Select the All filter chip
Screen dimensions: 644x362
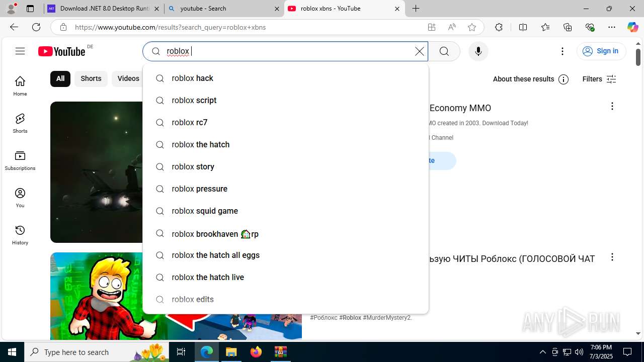(x=60, y=78)
